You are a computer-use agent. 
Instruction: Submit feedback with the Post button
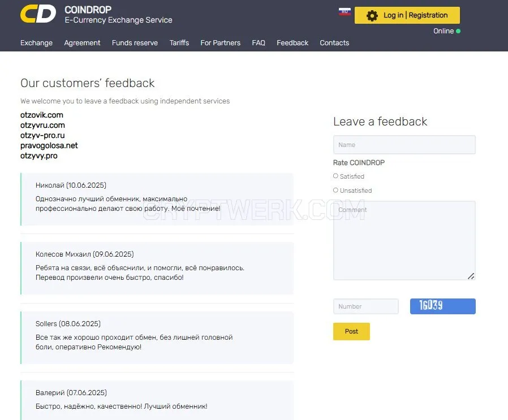click(351, 331)
